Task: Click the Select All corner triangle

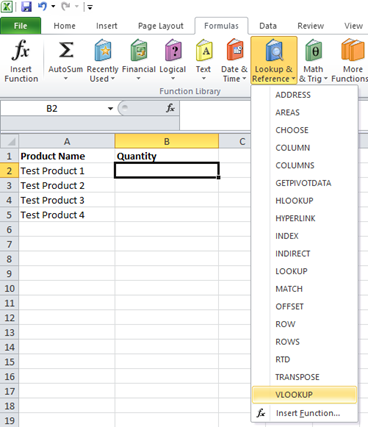Action: pyautogui.click(x=10, y=141)
